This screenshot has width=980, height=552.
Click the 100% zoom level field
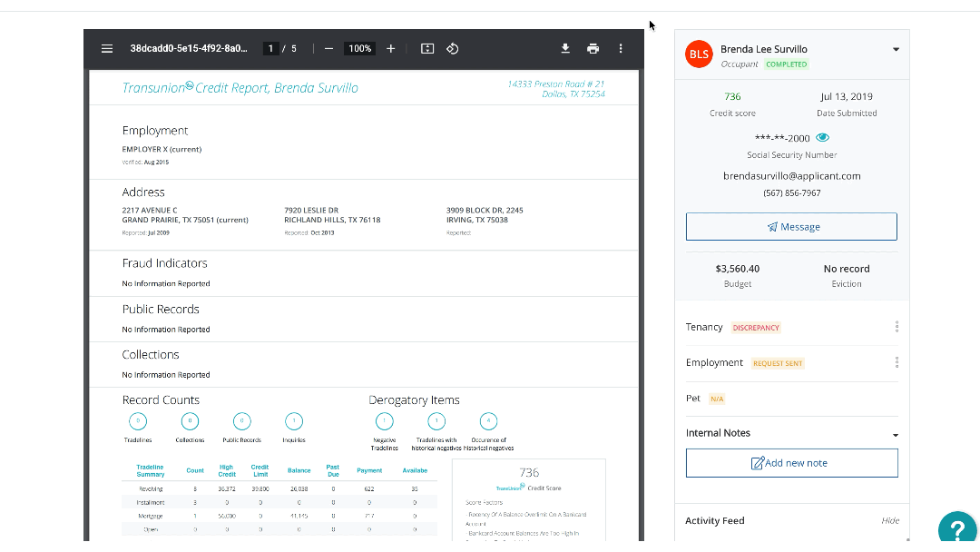tap(360, 49)
